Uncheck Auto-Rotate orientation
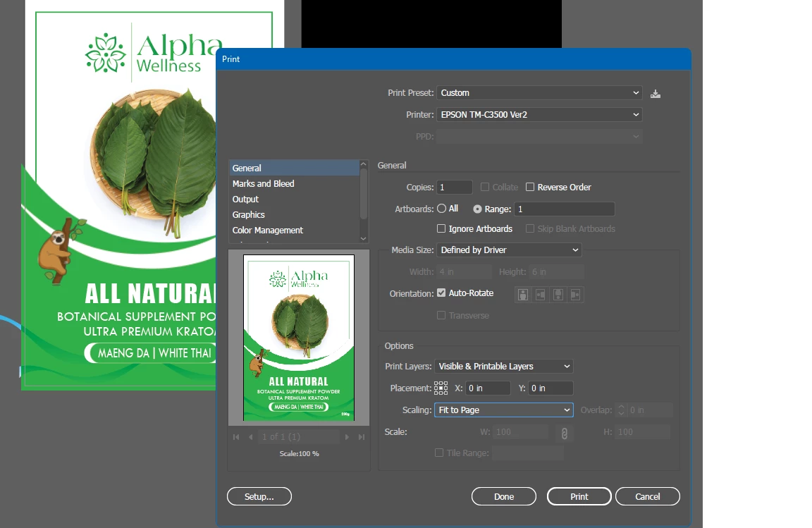The image size is (812, 528). point(441,293)
